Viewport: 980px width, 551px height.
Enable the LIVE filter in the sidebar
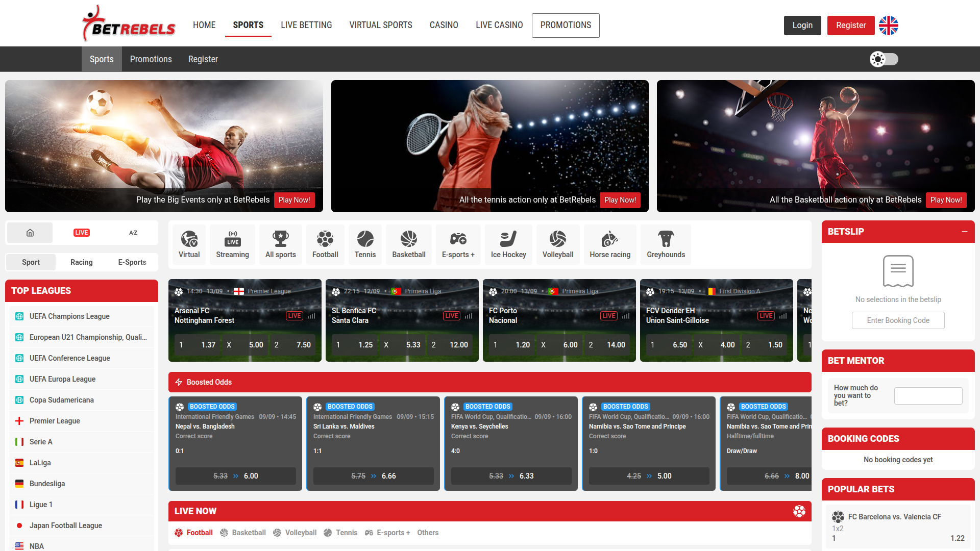pos(81,232)
